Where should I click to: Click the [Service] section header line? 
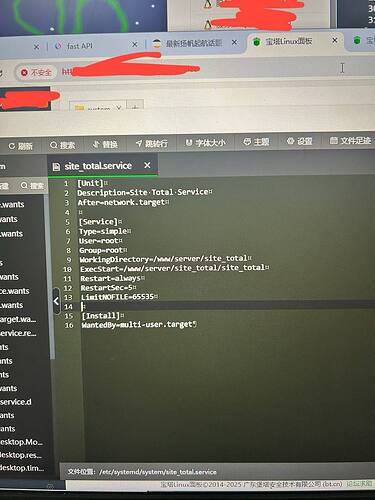pyautogui.click(x=98, y=222)
